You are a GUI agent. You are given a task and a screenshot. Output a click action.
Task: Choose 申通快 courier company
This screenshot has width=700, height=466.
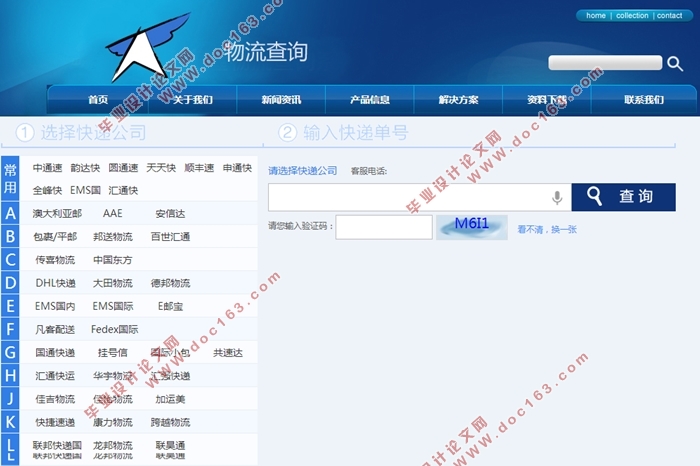tap(238, 168)
